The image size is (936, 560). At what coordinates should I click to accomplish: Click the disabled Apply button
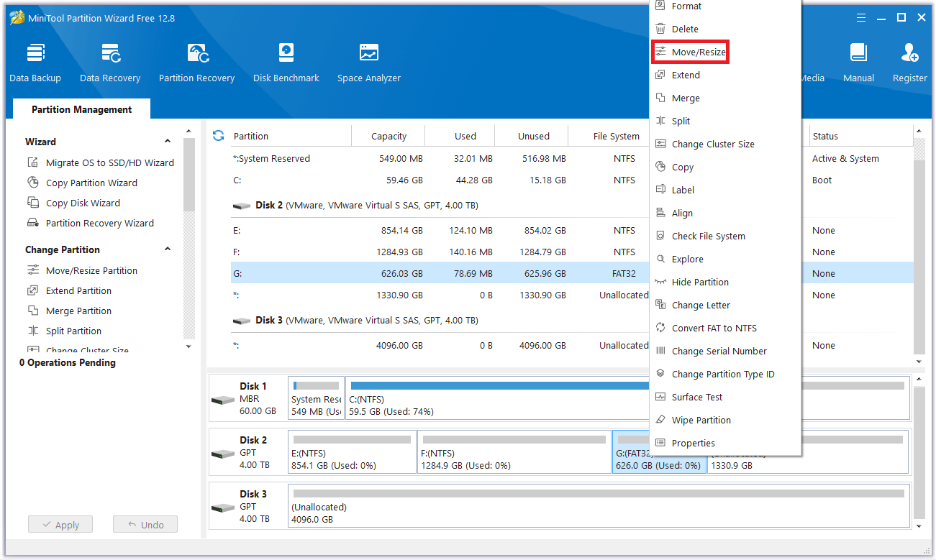click(x=60, y=525)
